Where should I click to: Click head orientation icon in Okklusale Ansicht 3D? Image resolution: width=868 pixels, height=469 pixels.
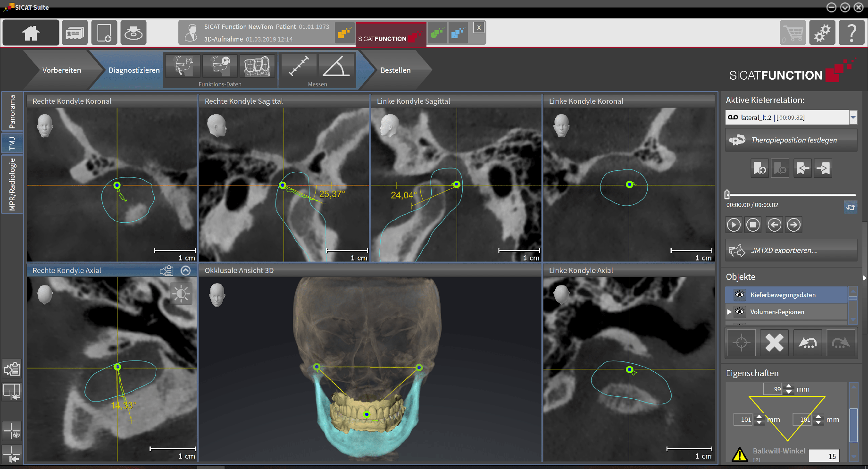217,295
